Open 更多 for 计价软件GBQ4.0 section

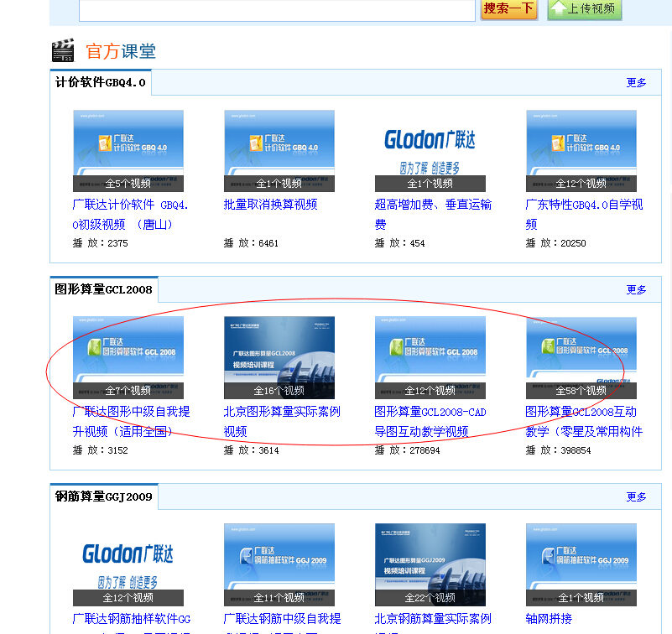636,82
